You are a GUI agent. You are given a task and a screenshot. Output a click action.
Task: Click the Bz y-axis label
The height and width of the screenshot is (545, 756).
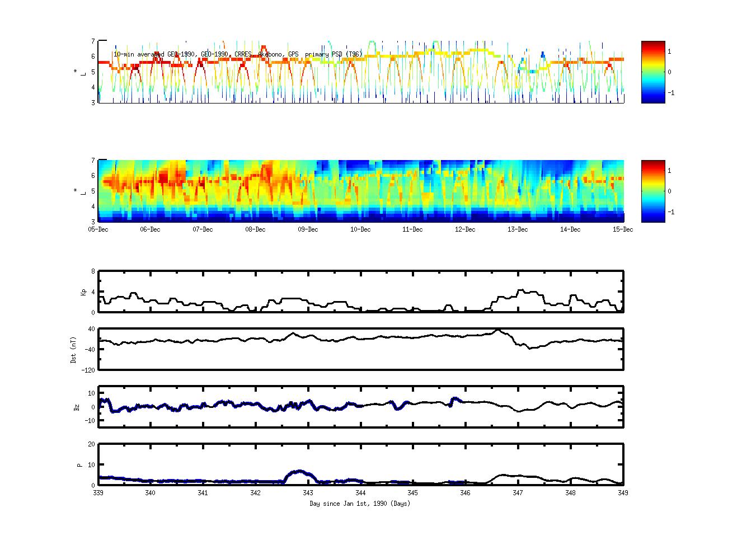point(77,407)
